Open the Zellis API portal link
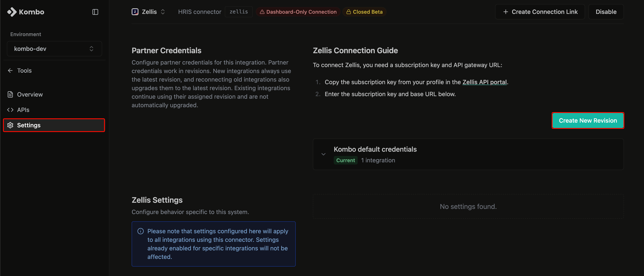Image resolution: width=644 pixels, height=276 pixels. click(485, 82)
